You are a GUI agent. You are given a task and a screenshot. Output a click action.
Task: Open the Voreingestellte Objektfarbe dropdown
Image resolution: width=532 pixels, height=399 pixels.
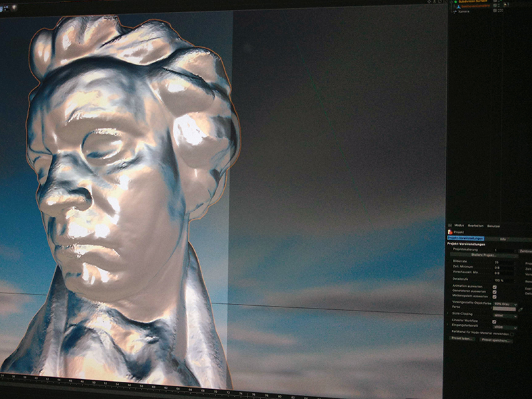pos(505,303)
